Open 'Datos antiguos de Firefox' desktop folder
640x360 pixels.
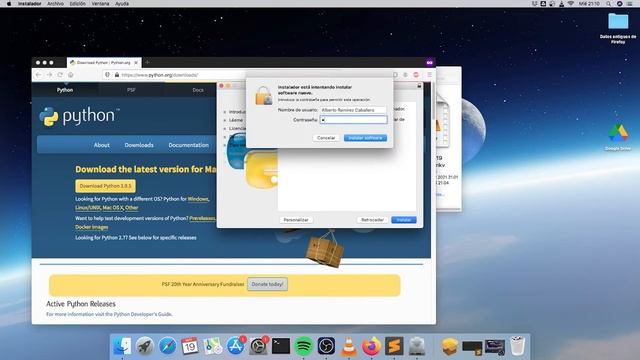618,27
